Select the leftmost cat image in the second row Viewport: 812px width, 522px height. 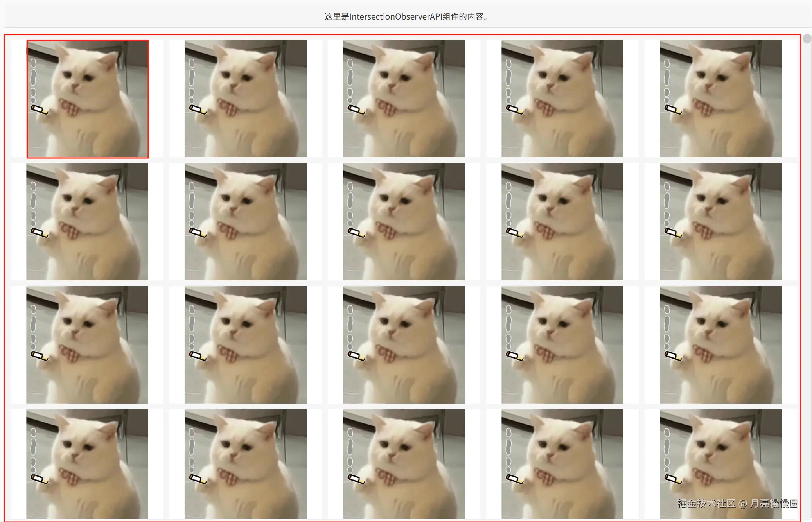pos(88,221)
